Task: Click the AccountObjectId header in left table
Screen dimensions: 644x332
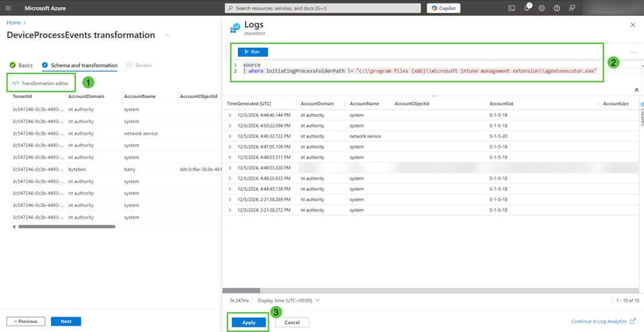Action: click(x=198, y=96)
